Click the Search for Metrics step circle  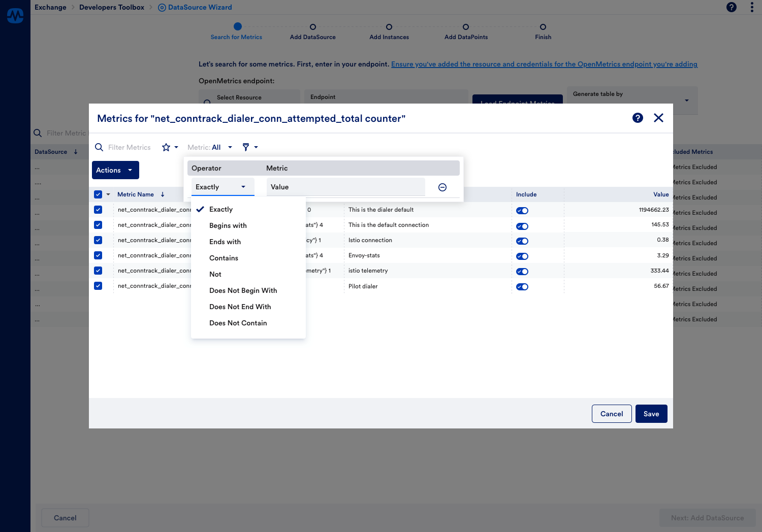click(237, 26)
